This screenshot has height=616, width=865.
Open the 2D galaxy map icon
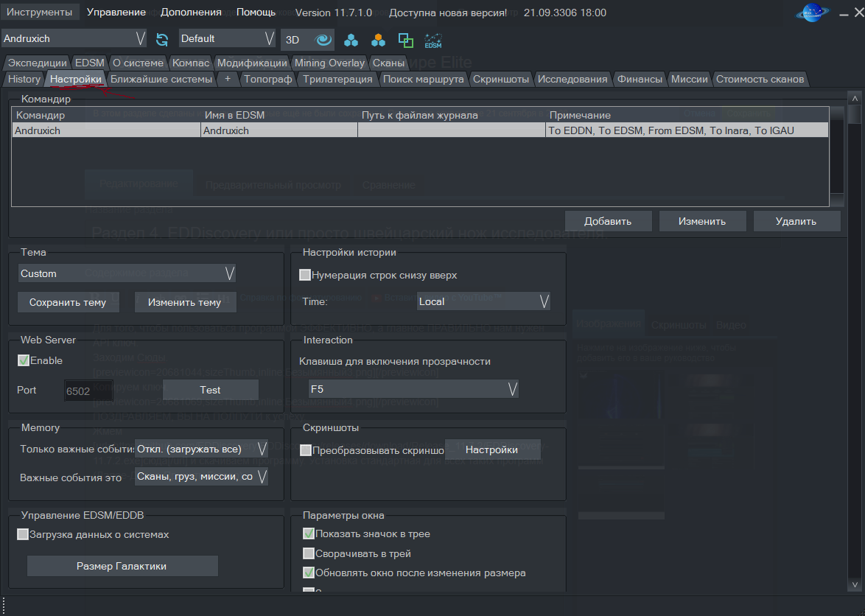click(323, 40)
